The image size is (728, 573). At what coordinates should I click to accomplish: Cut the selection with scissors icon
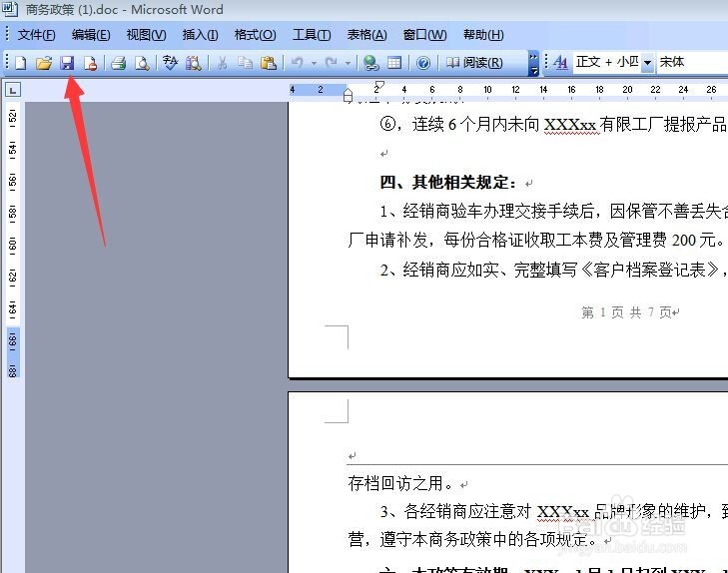[x=222, y=63]
